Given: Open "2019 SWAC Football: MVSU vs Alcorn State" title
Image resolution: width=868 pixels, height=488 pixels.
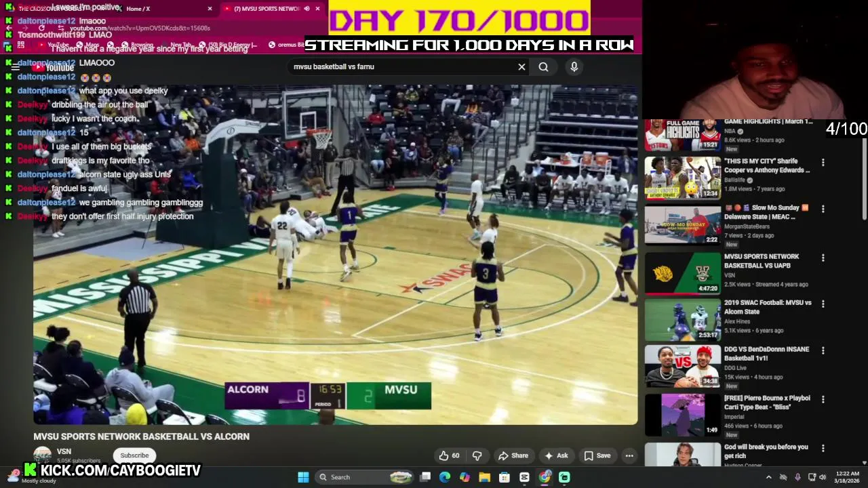Looking at the screenshot, I should 767,307.
